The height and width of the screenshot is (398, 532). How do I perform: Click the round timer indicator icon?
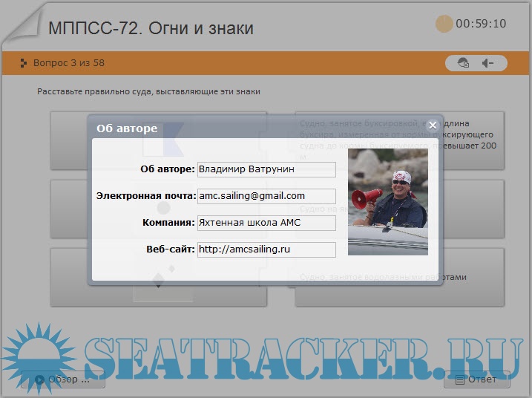(x=444, y=24)
